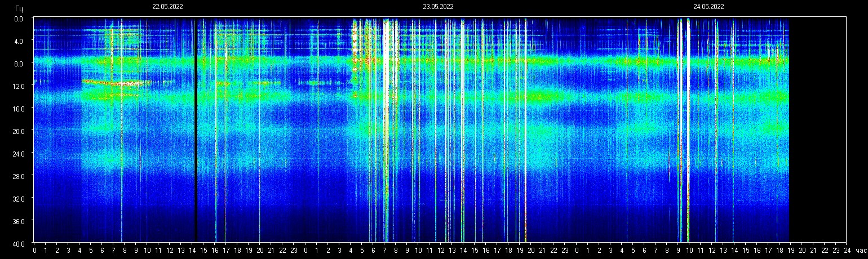Select the 24.0 frequency axis tick label
Image resolution: width=868 pixels, height=259 pixels.
19,153
